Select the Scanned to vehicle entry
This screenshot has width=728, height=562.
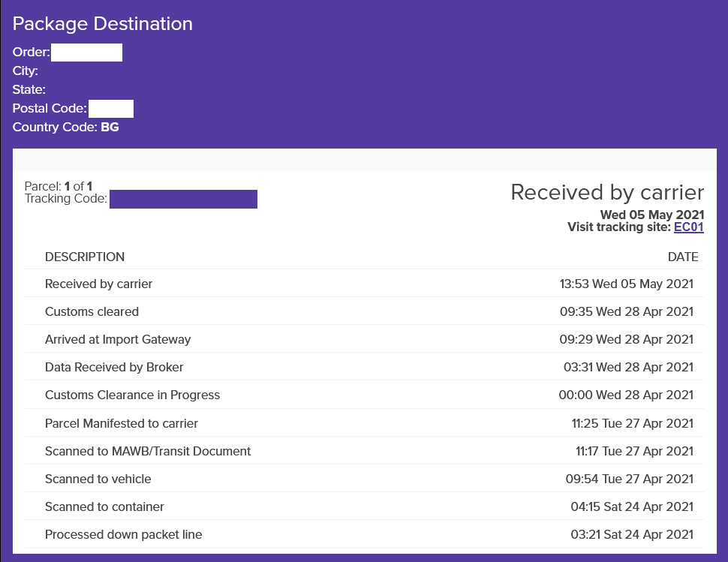(98, 479)
